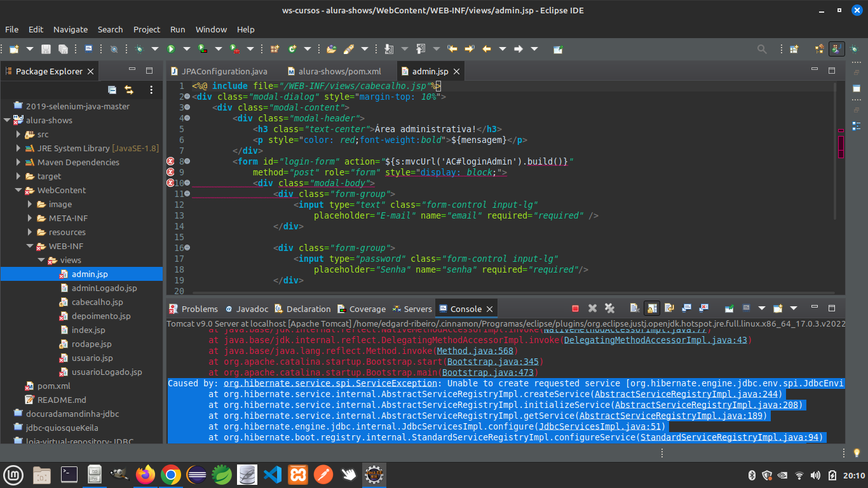868x488 pixels.
Task: Click Collapse All in Package Explorer
Action: point(112,90)
